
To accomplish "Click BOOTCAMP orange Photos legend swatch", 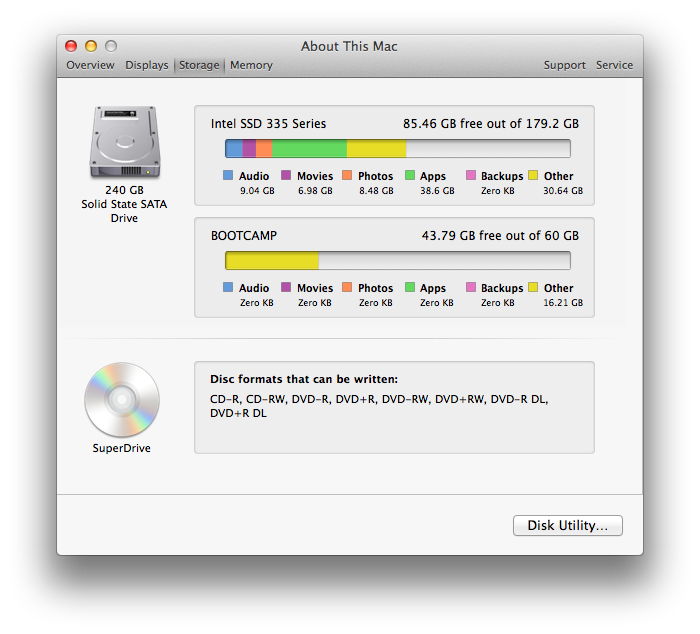I will (347, 287).
